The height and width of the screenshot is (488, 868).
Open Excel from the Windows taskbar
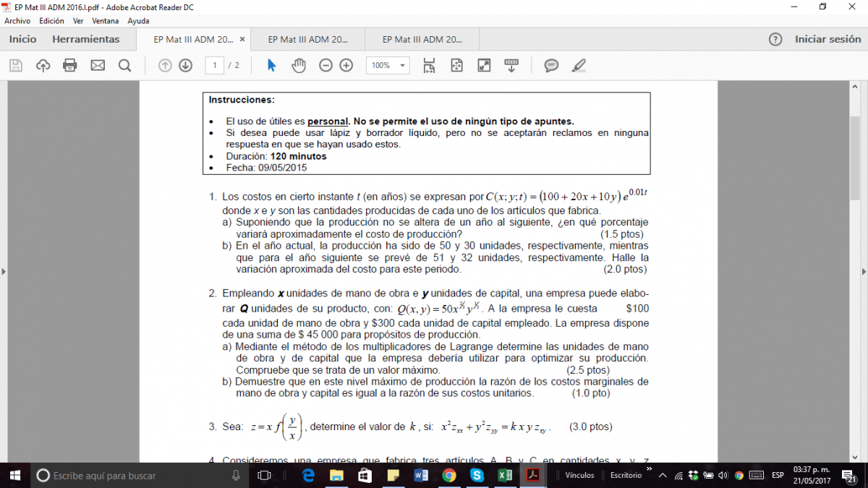point(504,475)
